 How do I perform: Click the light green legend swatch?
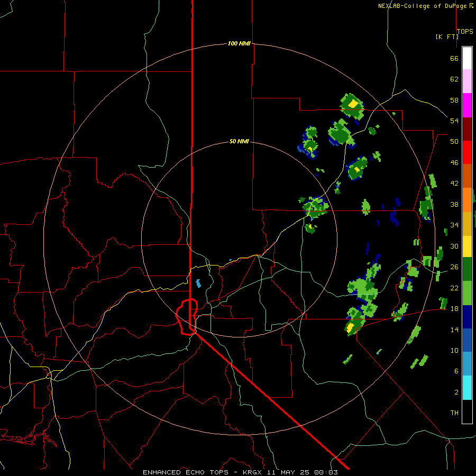click(x=467, y=293)
